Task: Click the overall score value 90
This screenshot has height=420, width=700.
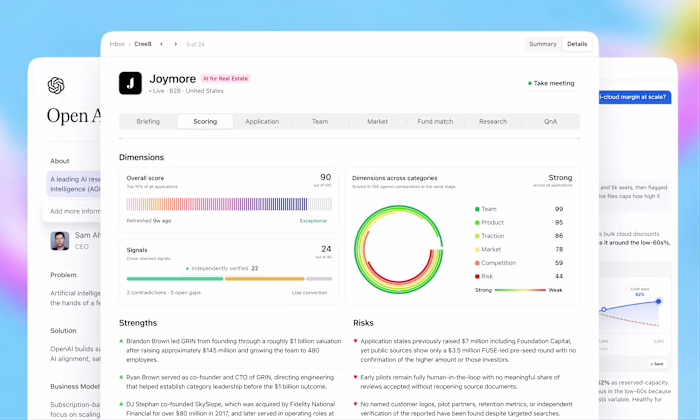Action: point(325,177)
